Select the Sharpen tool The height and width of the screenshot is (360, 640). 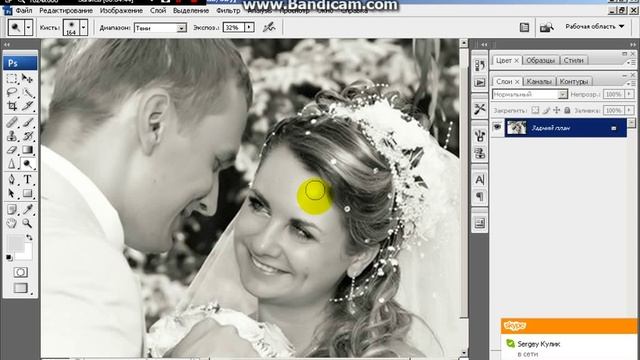12,164
